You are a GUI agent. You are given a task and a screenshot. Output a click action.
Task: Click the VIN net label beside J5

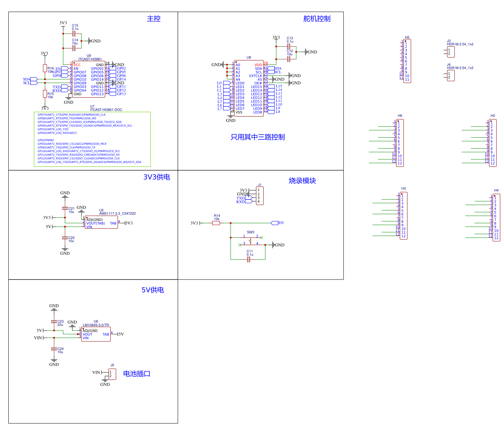[x=96, y=372]
